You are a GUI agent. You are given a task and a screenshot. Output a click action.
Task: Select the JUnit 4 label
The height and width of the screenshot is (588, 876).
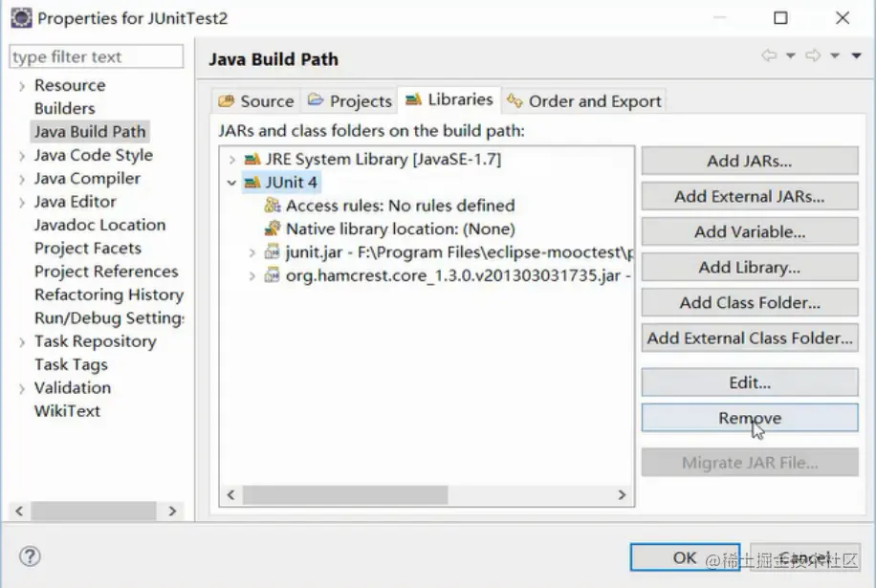(x=291, y=183)
